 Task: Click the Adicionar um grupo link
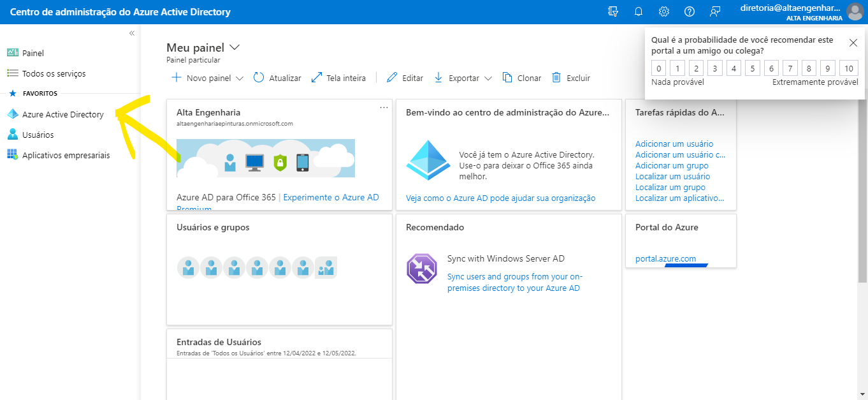(x=672, y=165)
